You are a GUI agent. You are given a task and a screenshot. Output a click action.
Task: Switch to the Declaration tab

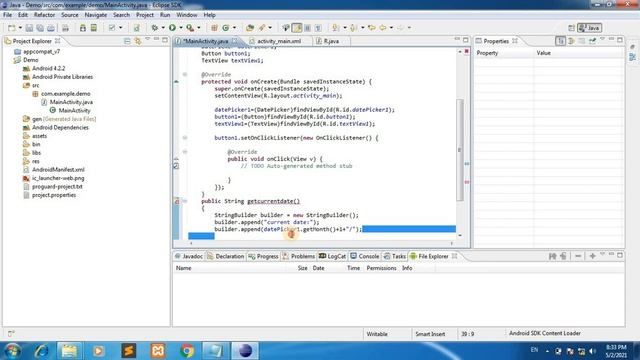click(x=225, y=256)
